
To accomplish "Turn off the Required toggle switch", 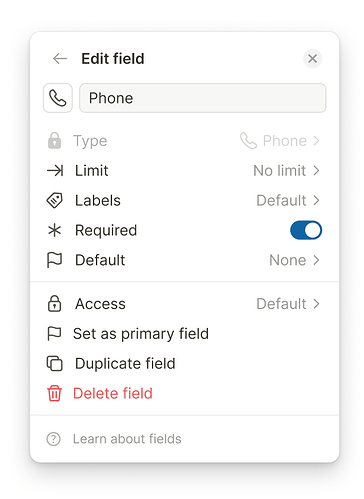I will click(306, 230).
